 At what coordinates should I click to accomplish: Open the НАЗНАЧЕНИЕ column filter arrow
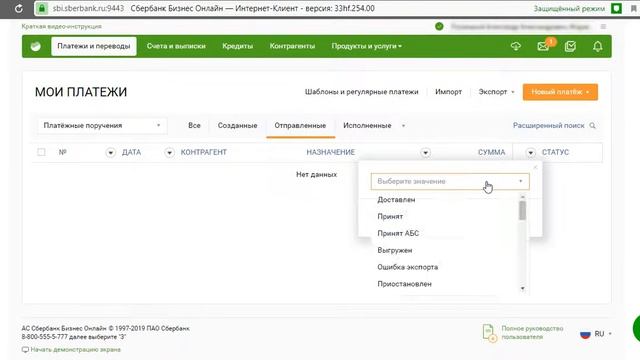point(425,153)
